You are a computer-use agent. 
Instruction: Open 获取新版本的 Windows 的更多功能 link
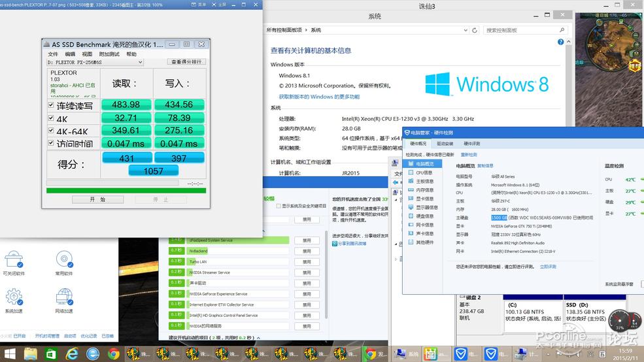[x=319, y=97]
